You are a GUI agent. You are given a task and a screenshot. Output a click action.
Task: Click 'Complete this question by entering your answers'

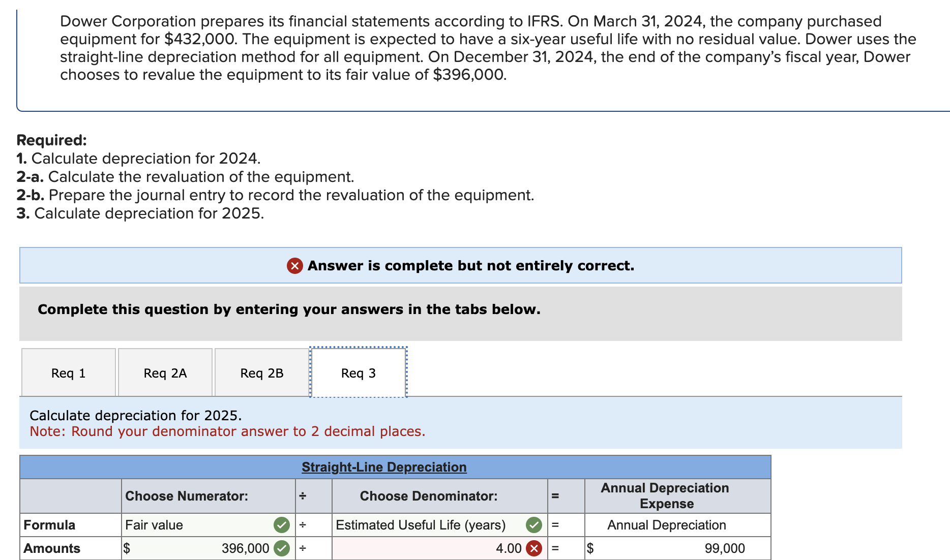[x=289, y=309]
